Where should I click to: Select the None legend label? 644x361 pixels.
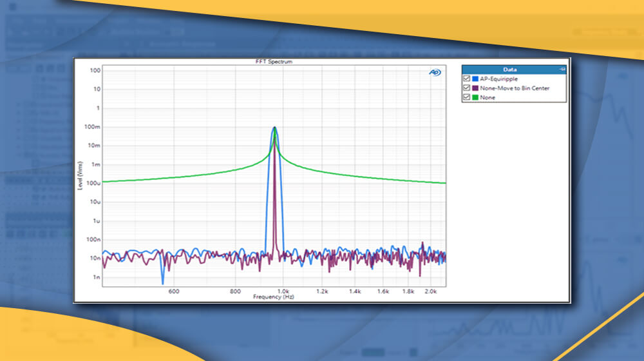coord(488,97)
